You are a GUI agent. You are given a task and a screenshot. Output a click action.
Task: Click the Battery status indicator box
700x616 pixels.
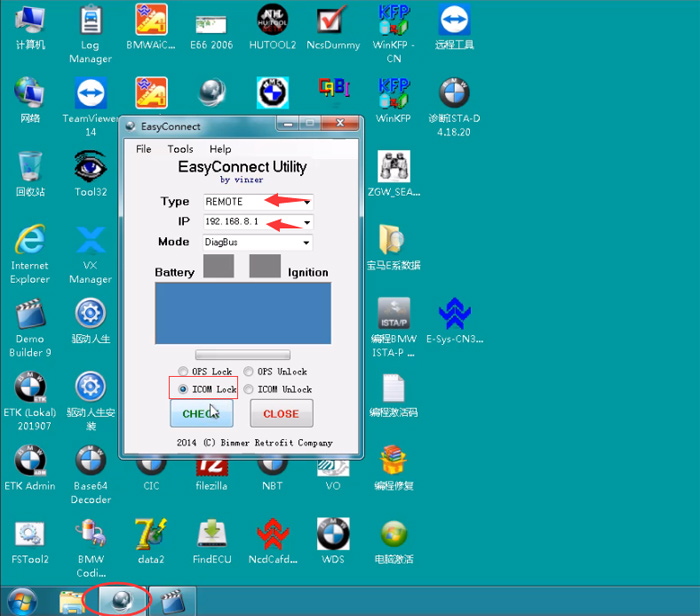pyautogui.click(x=219, y=266)
